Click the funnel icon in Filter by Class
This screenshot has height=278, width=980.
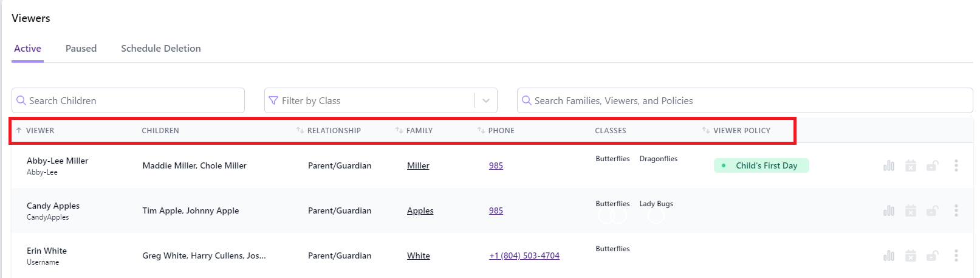click(274, 100)
